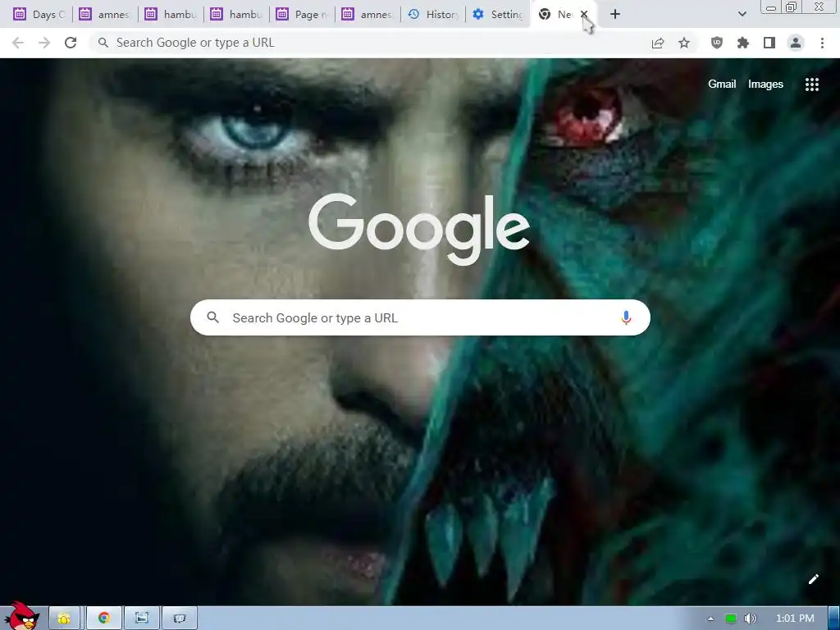The image size is (840, 630).
Task: Reload the current page
Action: click(x=71, y=43)
